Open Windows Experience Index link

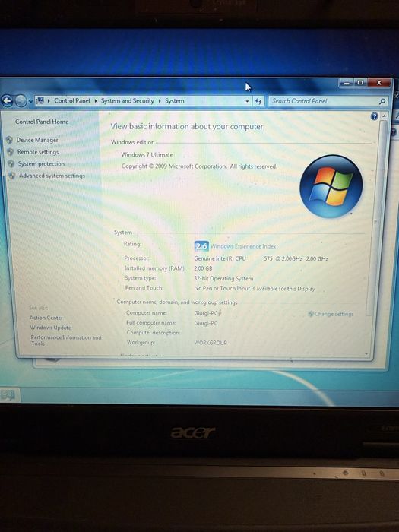(243, 246)
